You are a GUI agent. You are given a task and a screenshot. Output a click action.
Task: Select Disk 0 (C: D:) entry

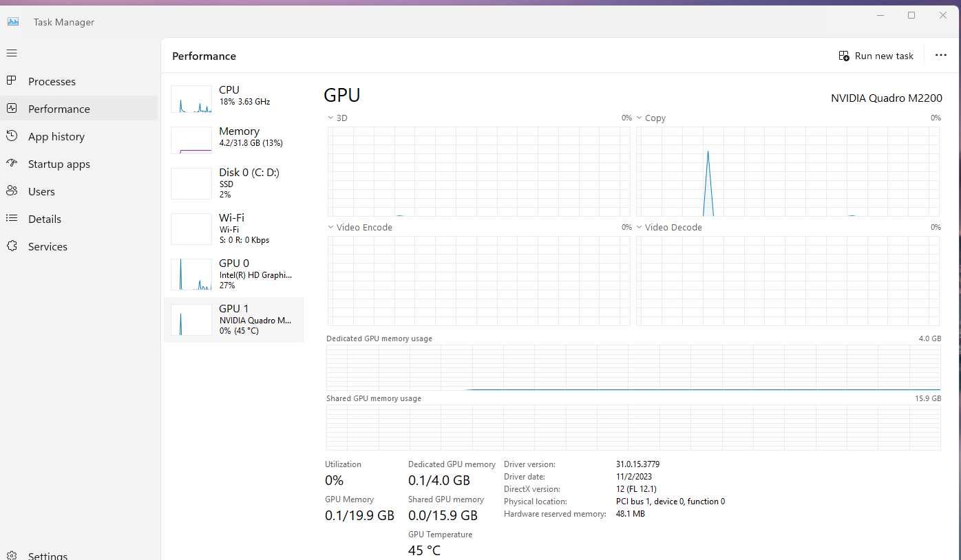click(x=233, y=184)
